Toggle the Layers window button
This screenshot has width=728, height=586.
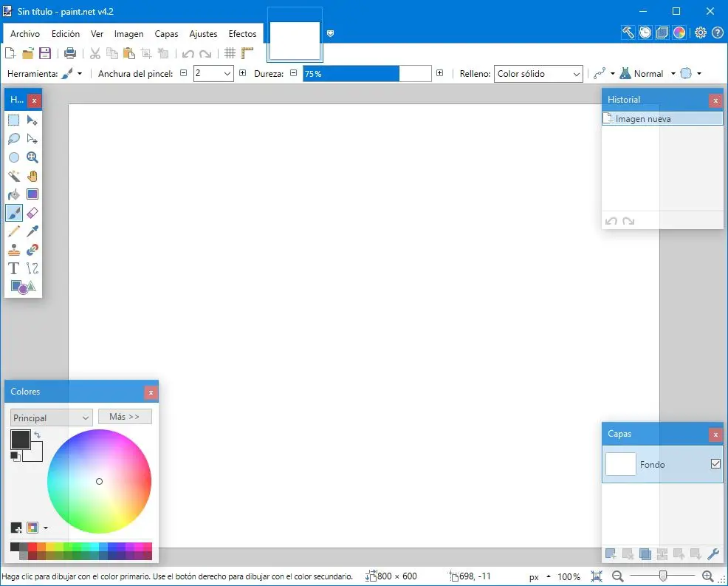click(662, 33)
